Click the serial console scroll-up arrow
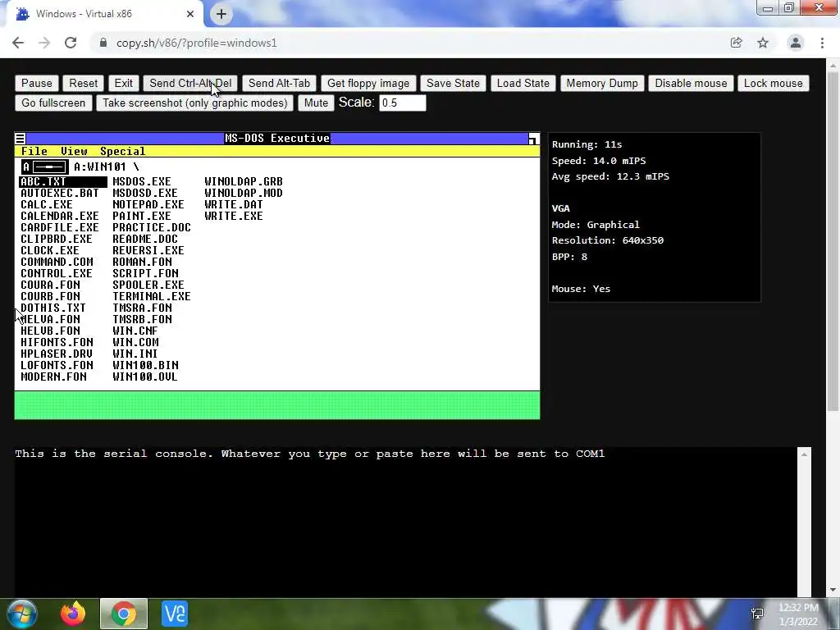The height and width of the screenshot is (630, 840). (804, 454)
